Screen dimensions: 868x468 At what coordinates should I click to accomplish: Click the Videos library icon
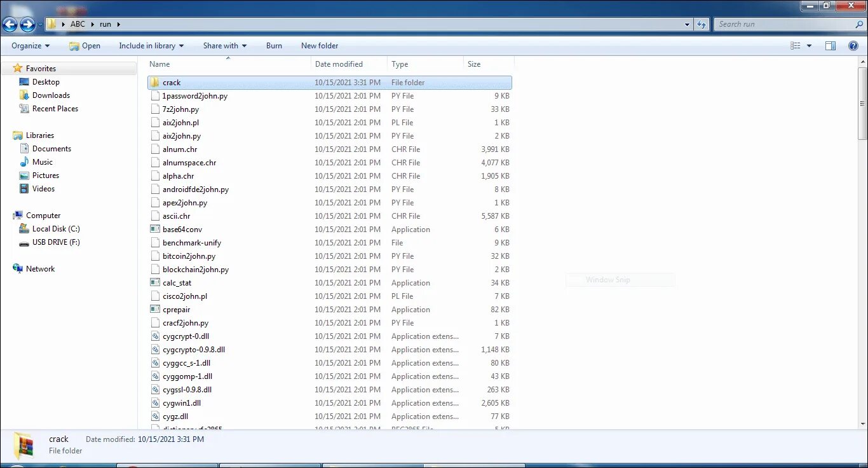coord(24,189)
